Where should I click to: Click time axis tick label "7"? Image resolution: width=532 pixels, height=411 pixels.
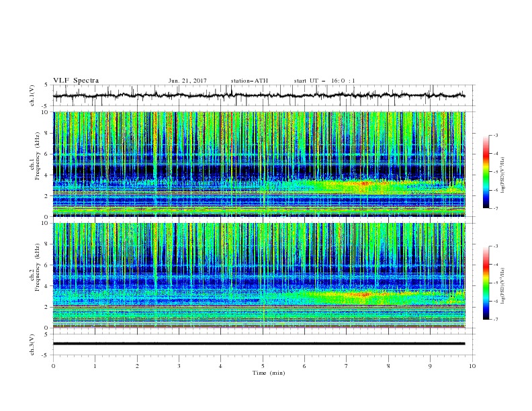[x=347, y=366]
